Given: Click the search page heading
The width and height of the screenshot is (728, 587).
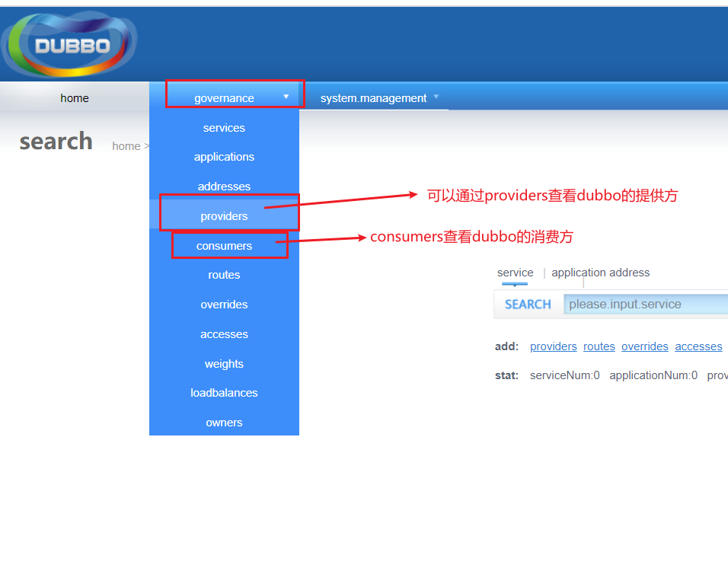Looking at the screenshot, I should tap(56, 141).
